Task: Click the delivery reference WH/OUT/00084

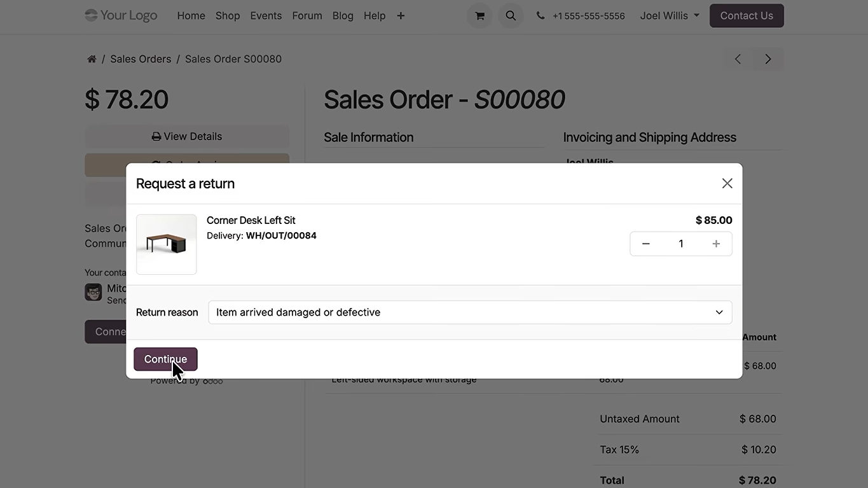Action: click(281, 235)
